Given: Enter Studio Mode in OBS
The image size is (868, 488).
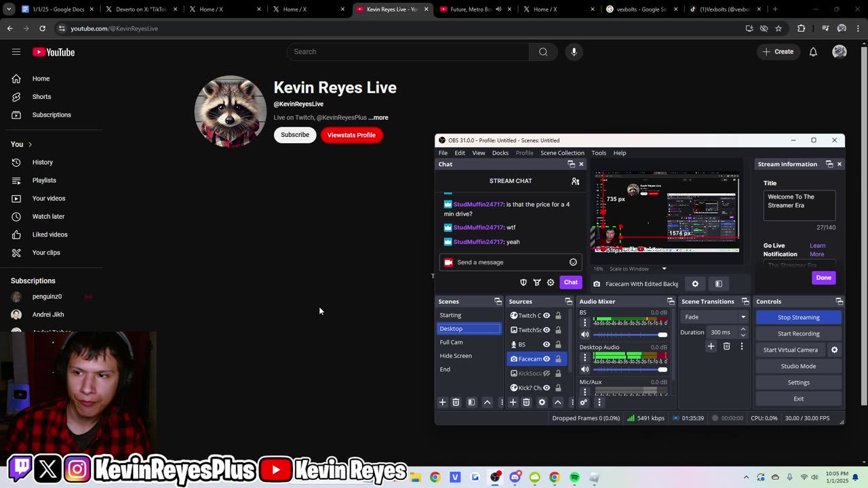Looking at the screenshot, I should pyautogui.click(x=798, y=366).
